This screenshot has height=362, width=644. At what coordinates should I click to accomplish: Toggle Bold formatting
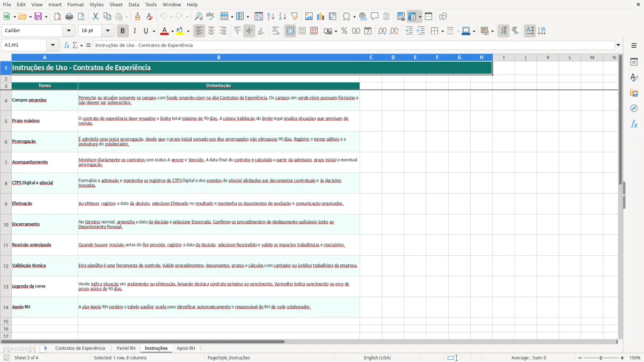[122, 31]
